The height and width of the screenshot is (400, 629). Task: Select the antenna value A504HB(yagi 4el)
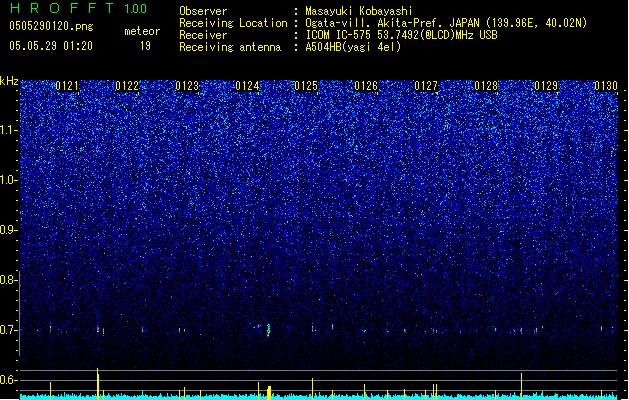coord(353,47)
